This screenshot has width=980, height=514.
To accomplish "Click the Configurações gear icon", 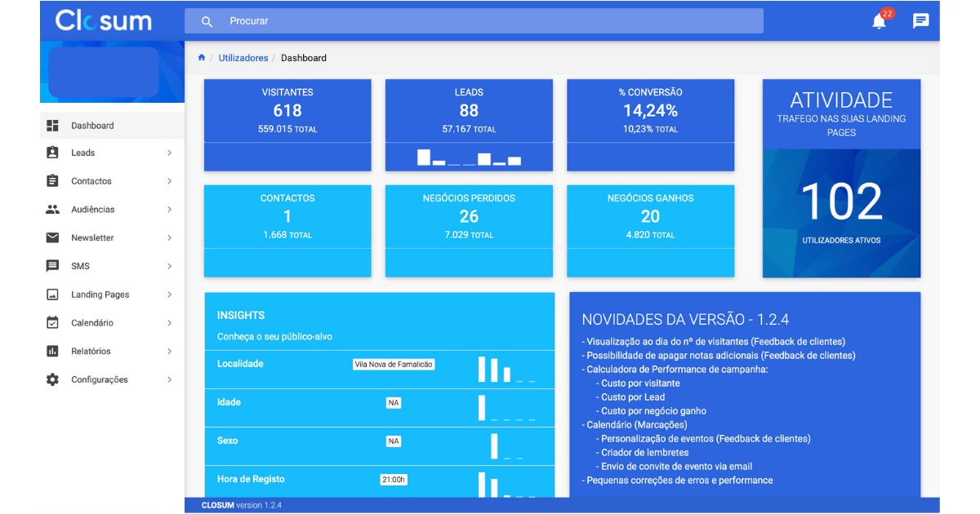I will pos(53,379).
